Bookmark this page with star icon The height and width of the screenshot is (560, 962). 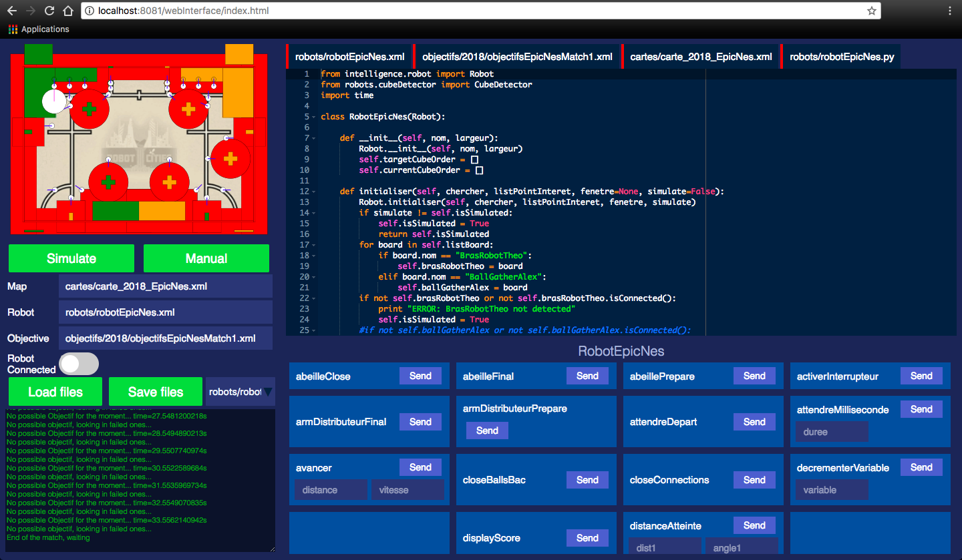coord(871,11)
